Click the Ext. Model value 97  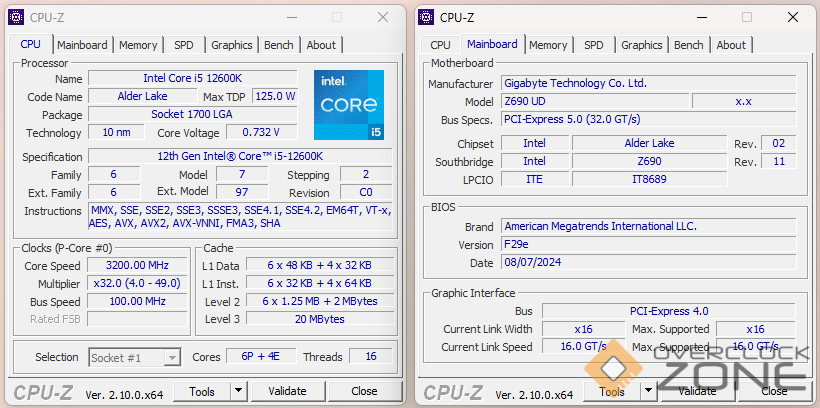tap(242, 192)
